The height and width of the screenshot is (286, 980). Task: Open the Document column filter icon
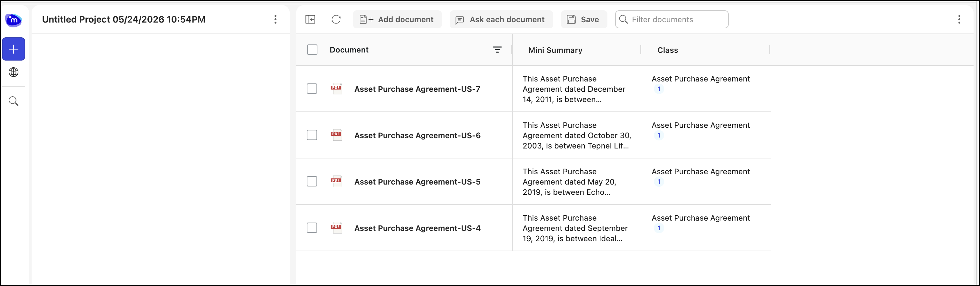(x=497, y=50)
